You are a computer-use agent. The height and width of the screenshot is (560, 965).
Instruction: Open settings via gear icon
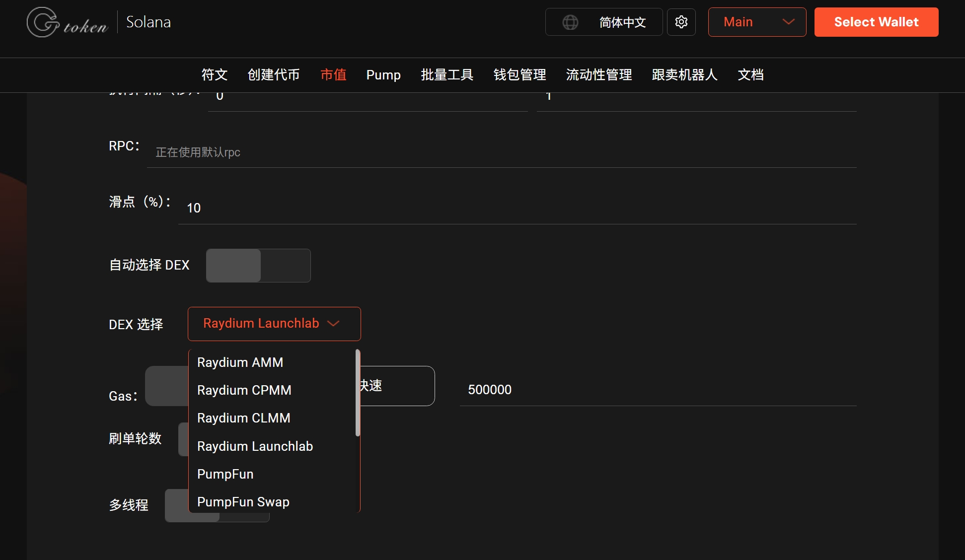[681, 22]
